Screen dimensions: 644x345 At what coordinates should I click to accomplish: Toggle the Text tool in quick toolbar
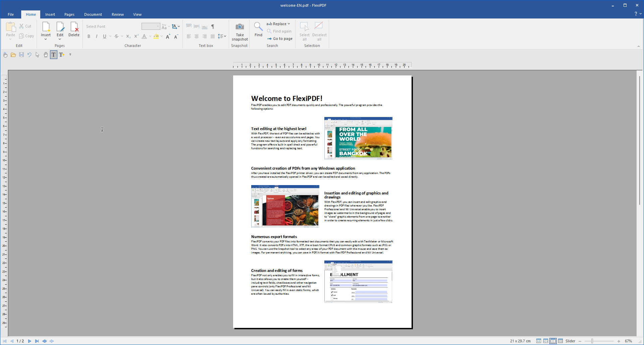pyautogui.click(x=53, y=55)
